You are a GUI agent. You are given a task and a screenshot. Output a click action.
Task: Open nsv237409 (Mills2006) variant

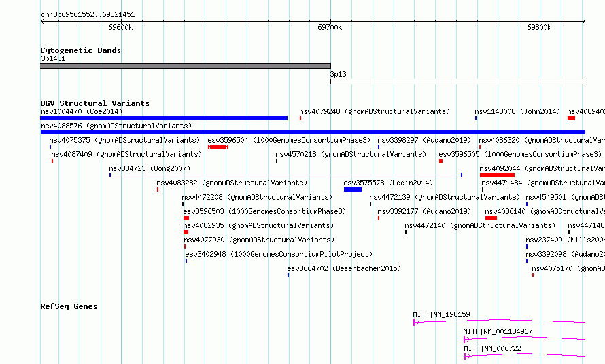[566, 240]
